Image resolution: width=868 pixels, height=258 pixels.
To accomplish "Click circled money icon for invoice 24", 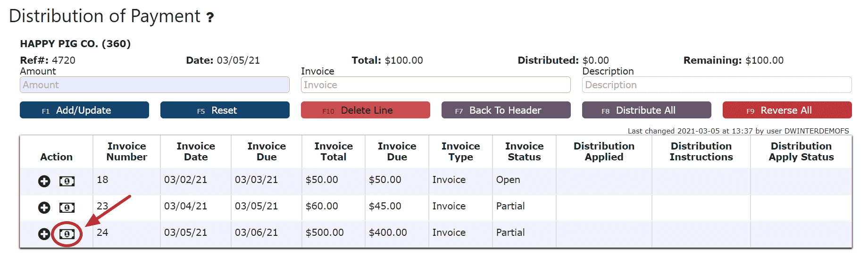I will click(67, 234).
